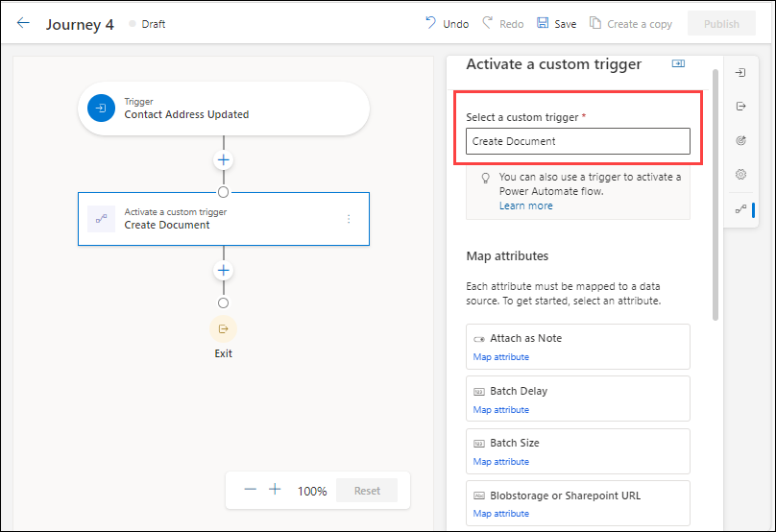Map attribute for Attach as Note

tap(500, 357)
